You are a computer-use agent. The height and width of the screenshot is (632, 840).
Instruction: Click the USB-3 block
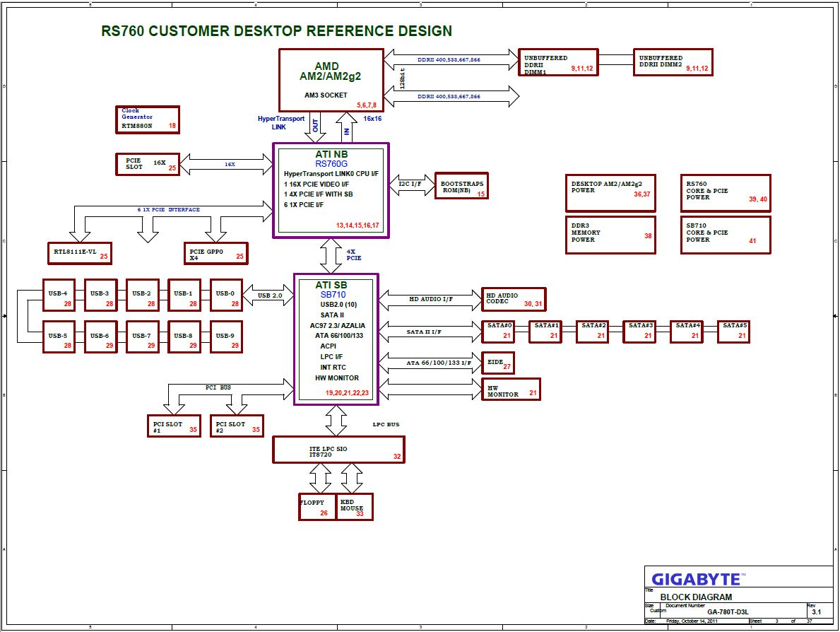click(101, 295)
